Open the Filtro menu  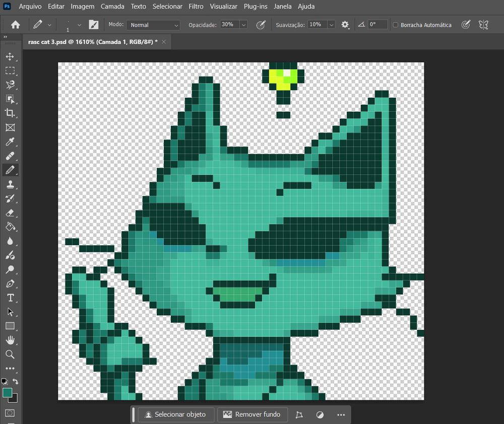click(x=196, y=7)
